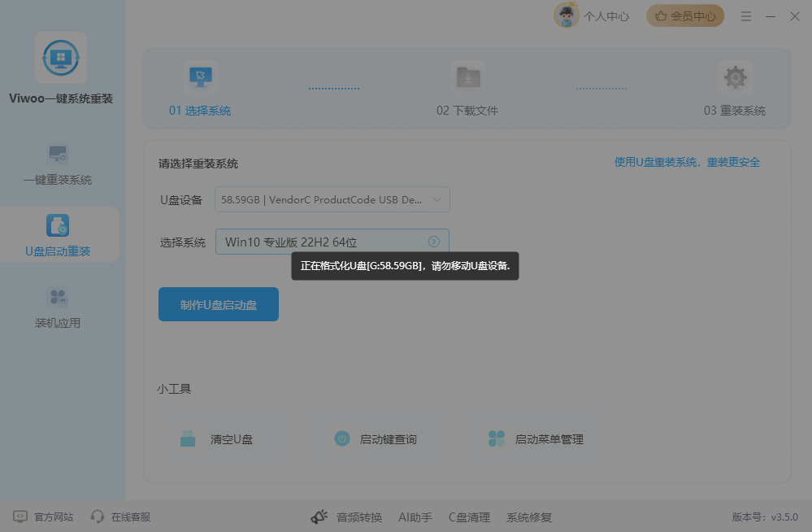Expand U盘设备 dropdown chevron
This screenshot has width=812, height=532.
click(436, 199)
